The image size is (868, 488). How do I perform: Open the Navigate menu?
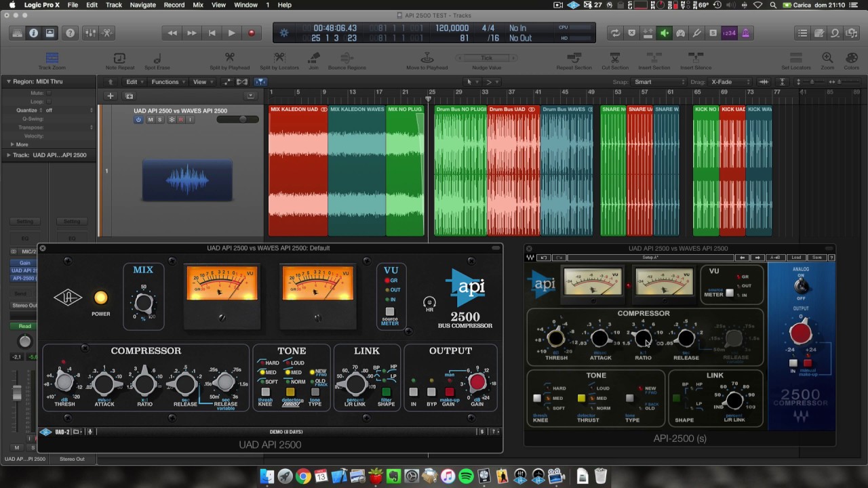(142, 5)
